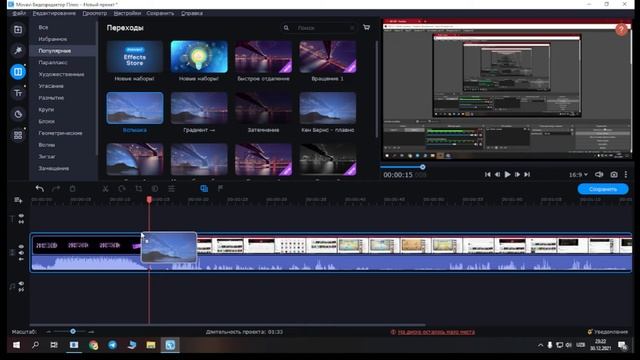Play the preview video
640x360 pixels.
[507, 174]
